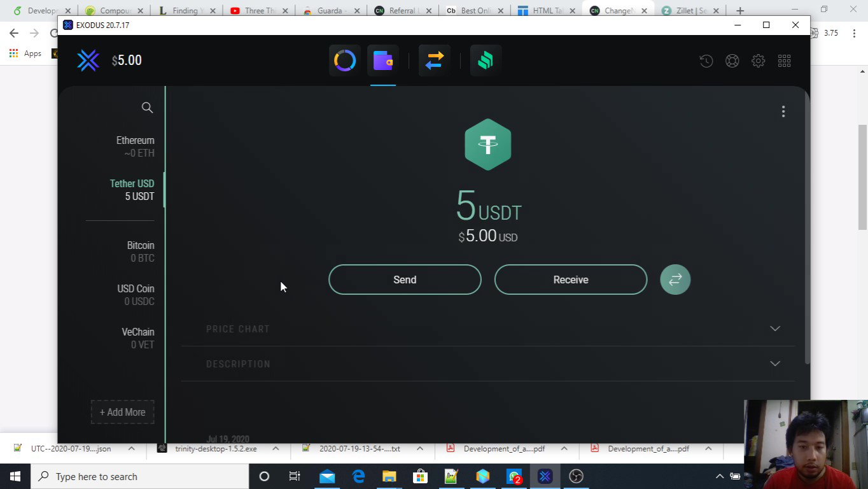Click the $5.00 USD value text
This screenshot has width=868, height=489.
(x=488, y=236)
